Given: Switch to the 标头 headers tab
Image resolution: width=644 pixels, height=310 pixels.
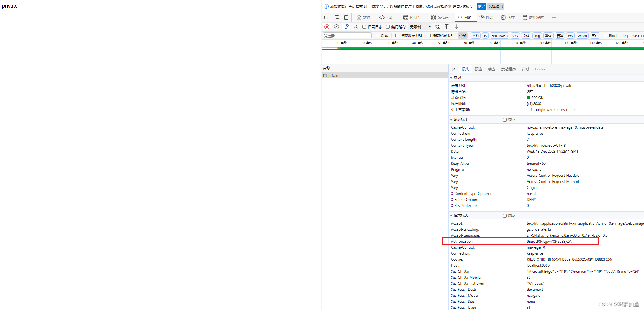Looking at the screenshot, I should click(x=465, y=69).
